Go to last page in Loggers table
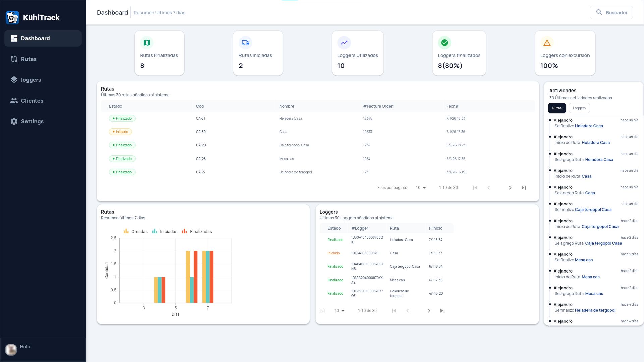The height and width of the screenshot is (362, 644). [442, 311]
